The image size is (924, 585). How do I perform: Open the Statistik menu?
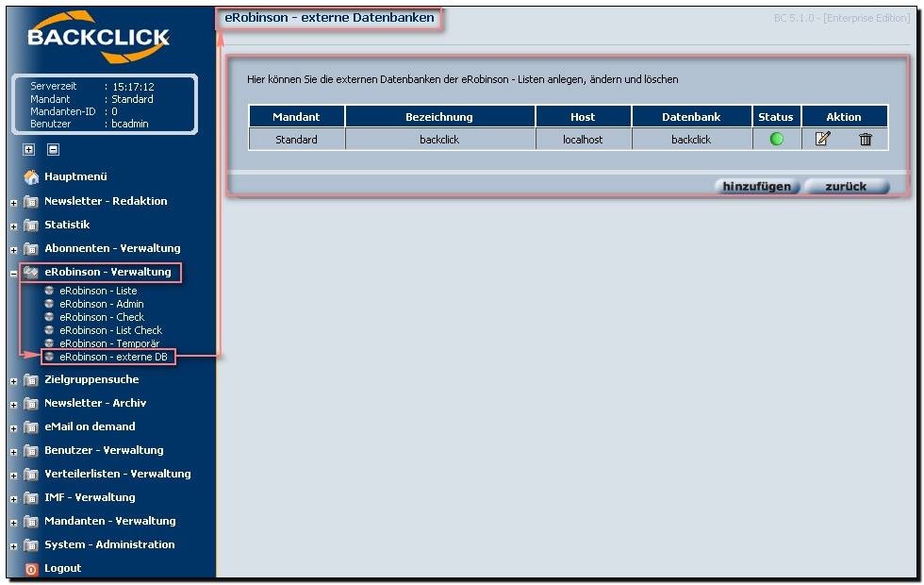coord(67,225)
